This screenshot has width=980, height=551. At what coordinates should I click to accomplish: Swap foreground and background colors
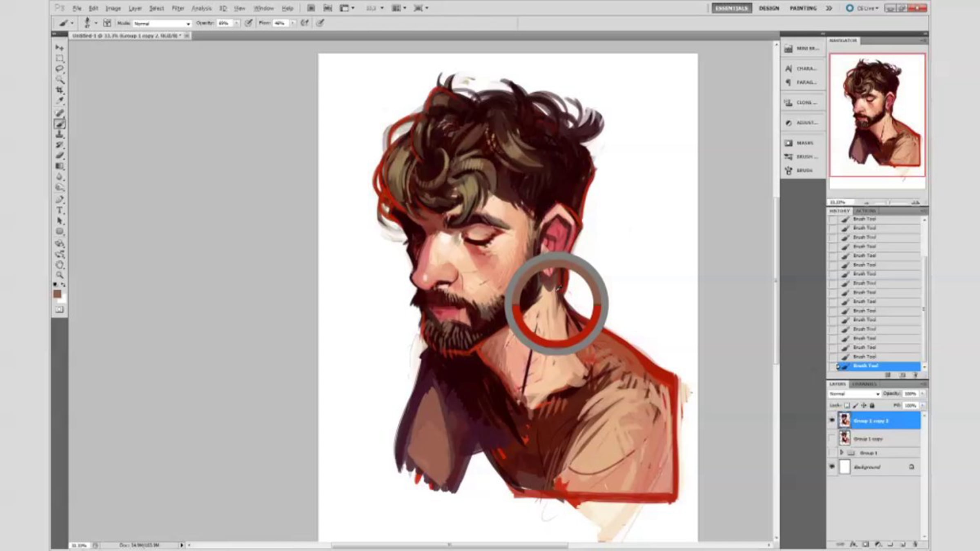[63, 284]
